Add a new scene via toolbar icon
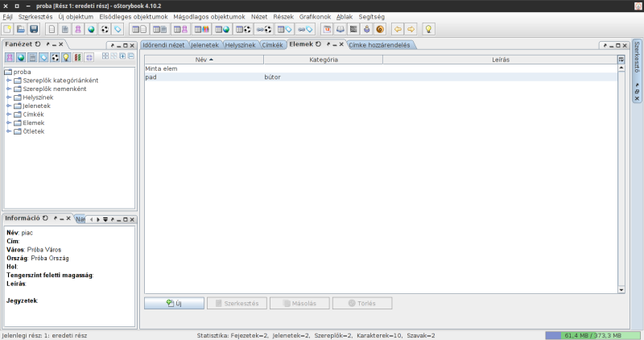The height and width of the screenshot is (340, 644). coord(65,29)
